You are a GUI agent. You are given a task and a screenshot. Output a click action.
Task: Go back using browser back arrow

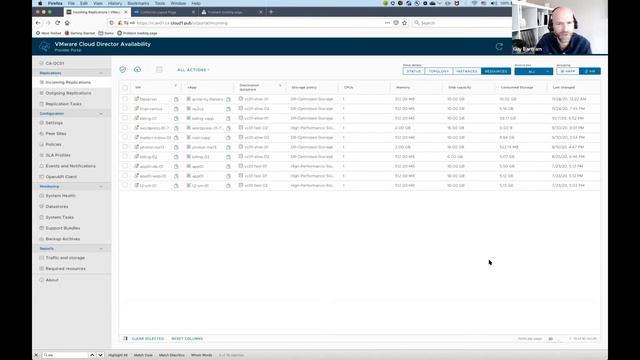click(x=38, y=23)
